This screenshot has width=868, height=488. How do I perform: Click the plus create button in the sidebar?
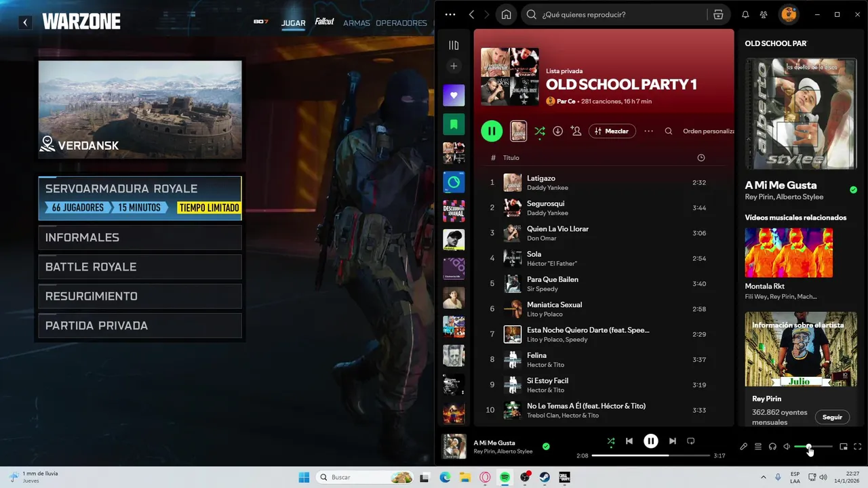454,66
